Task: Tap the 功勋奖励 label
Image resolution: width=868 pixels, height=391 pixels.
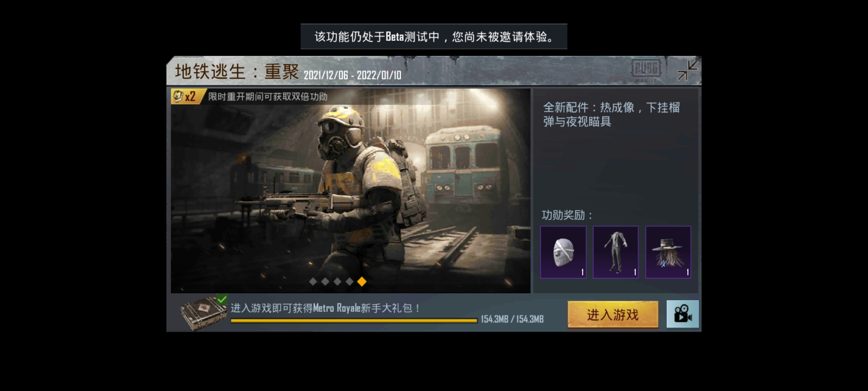Action: pos(567,215)
